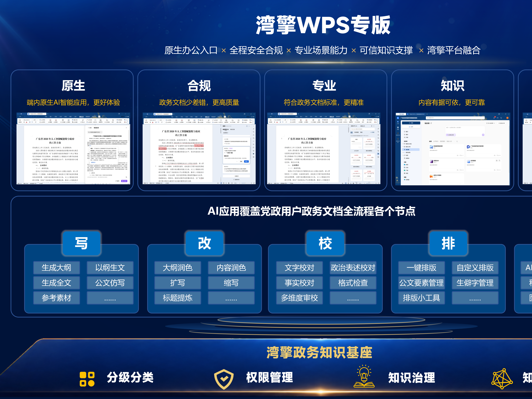Click the 湾擎WPS专版 main title

coord(323,25)
